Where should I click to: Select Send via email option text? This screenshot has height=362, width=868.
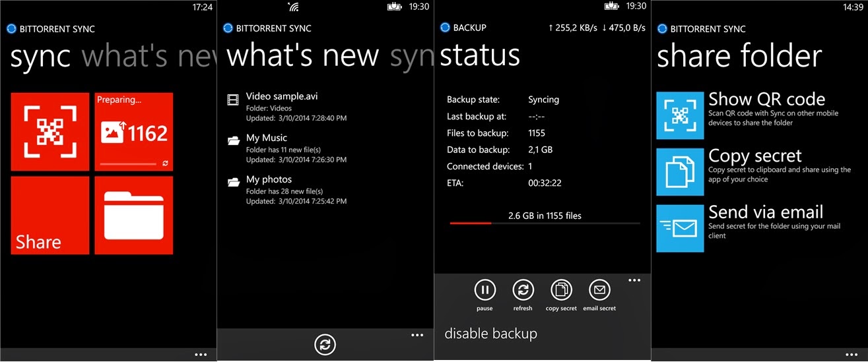tap(766, 212)
